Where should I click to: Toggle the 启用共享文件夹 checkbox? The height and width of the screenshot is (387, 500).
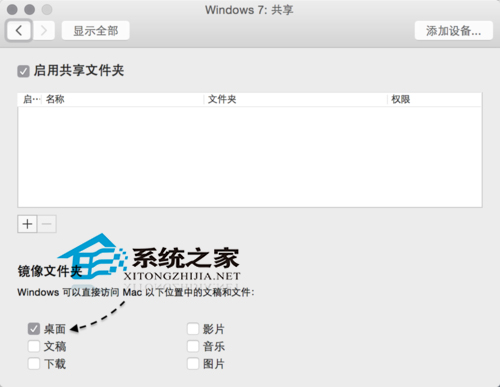(23, 71)
